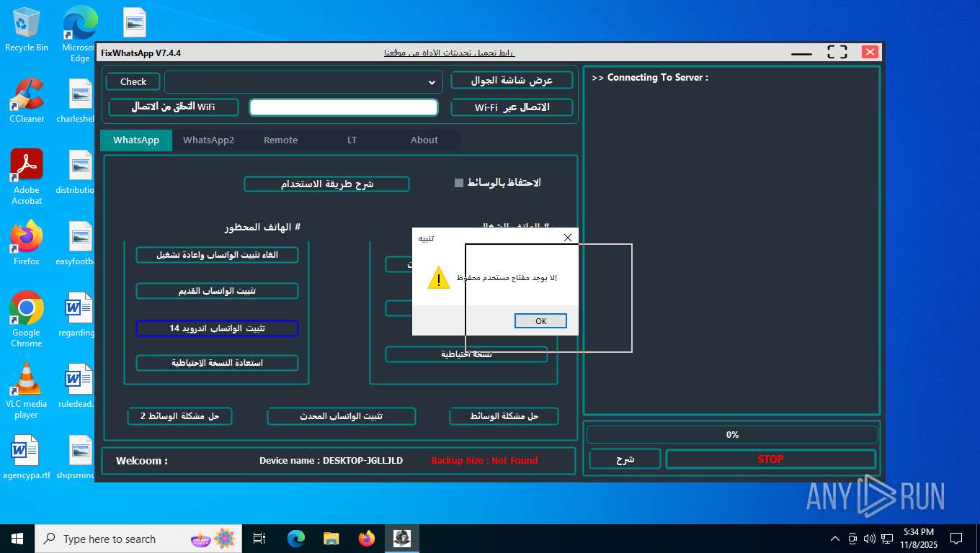Launch Google Chrome desktop shortcut
This screenshot has width=980, height=553.
pyautogui.click(x=27, y=320)
